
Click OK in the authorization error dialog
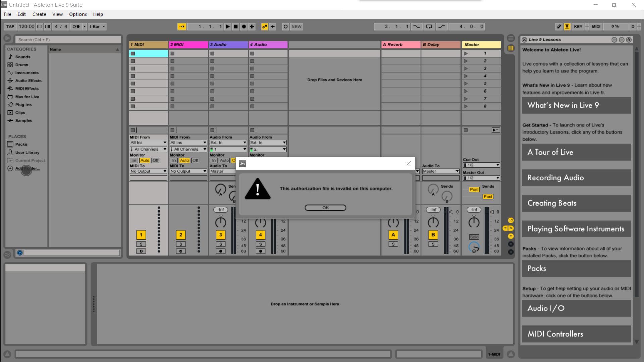click(325, 208)
